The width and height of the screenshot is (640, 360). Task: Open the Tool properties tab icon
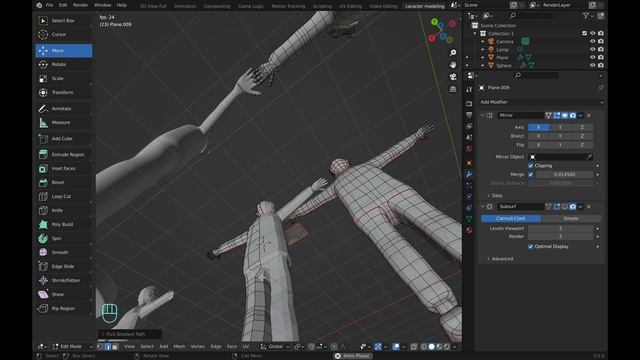pos(469,89)
